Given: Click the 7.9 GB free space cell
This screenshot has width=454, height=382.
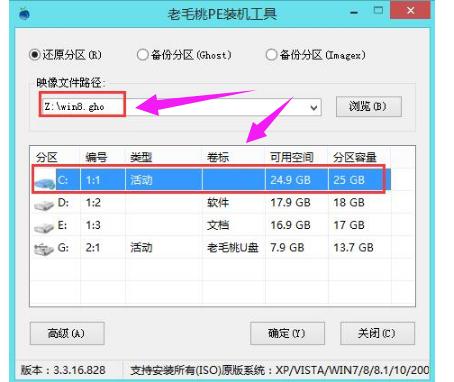Looking at the screenshot, I should 287,247.
